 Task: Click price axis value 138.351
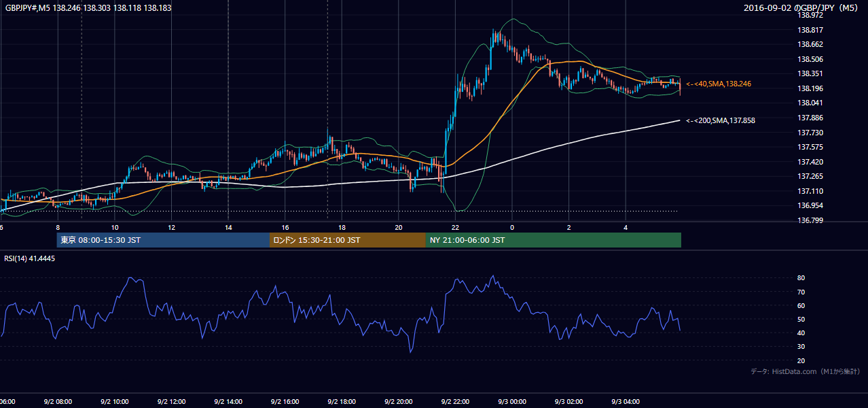click(812, 74)
